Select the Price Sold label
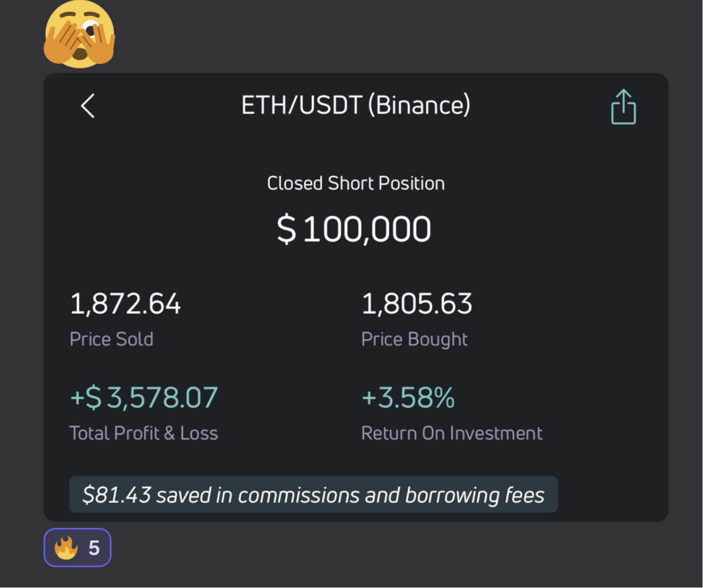Screen dimensions: 703x588 [112, 339]
